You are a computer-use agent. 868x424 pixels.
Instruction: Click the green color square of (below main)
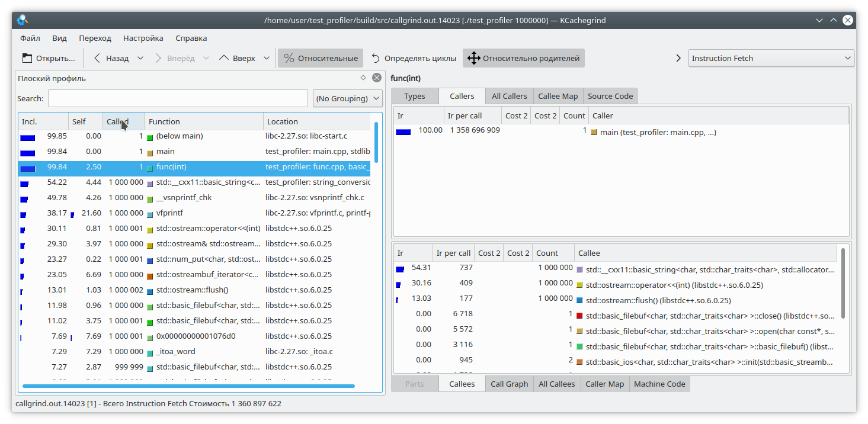(150, 137)
